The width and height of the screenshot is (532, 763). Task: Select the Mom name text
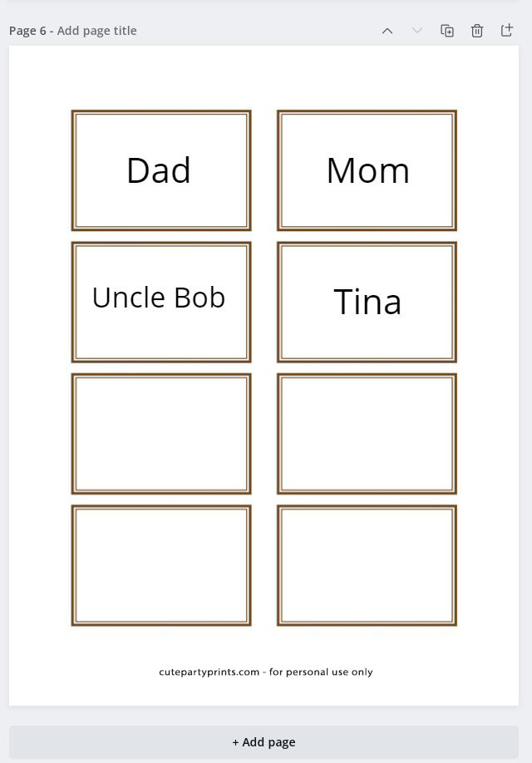tap(368, 170)
